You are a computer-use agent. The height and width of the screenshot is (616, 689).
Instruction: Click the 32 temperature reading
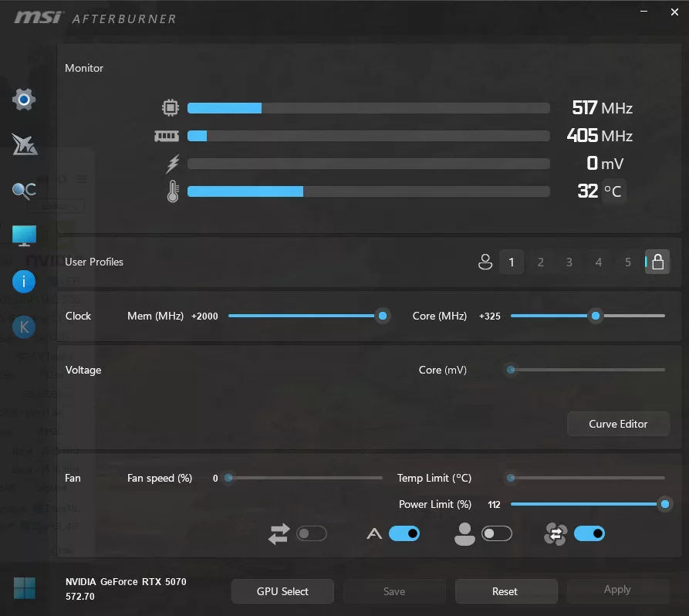[x=587, y=191]
